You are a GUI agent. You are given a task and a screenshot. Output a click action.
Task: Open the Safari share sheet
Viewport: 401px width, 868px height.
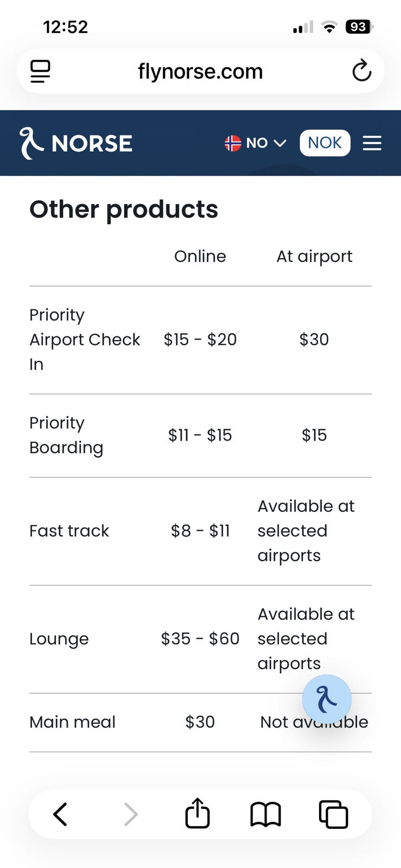click(198, 814)
